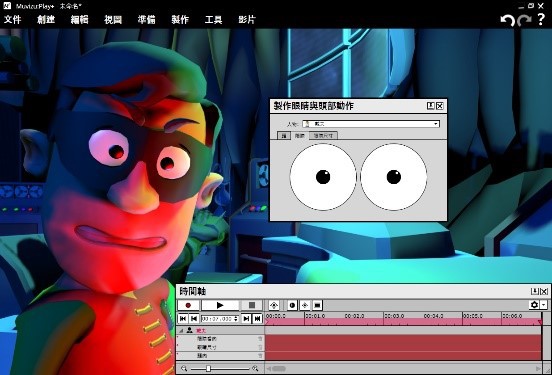This screenshot has height=375, width=552.
Task: Click the timeline horizontal scrollbar thumb
Action: click(279, 369)
